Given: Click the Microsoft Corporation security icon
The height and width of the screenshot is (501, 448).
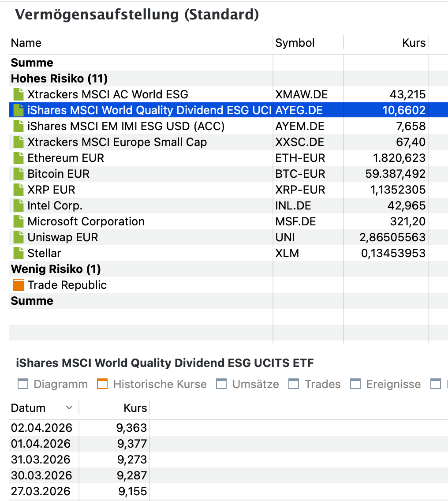Looking at the screenshot, I should tap(18, 221).
